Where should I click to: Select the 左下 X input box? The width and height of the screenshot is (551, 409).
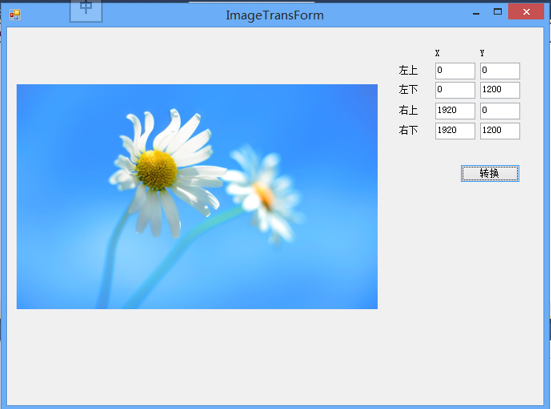pos(455,90)
